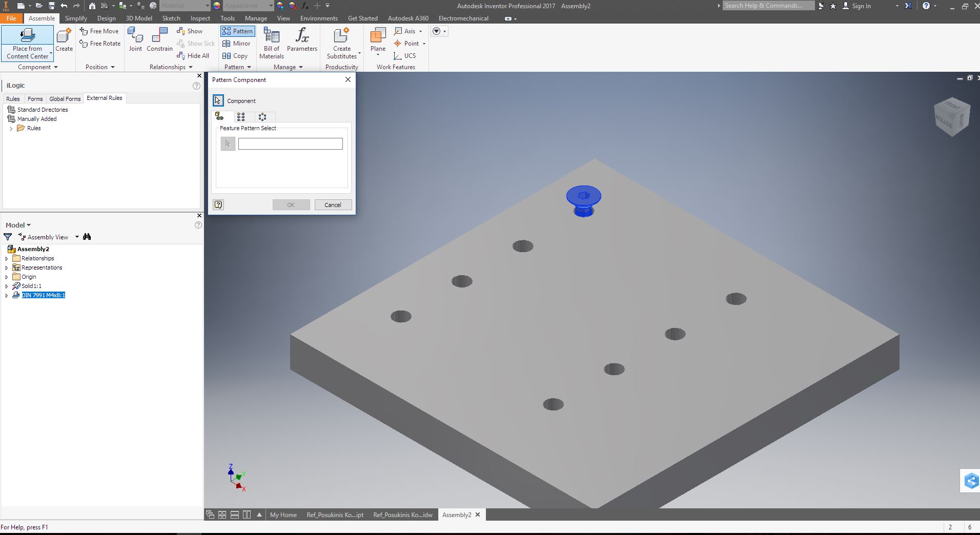980x535 pixels.
Task: Click the Feature Pattern Select input box
Action: [290, 144]
